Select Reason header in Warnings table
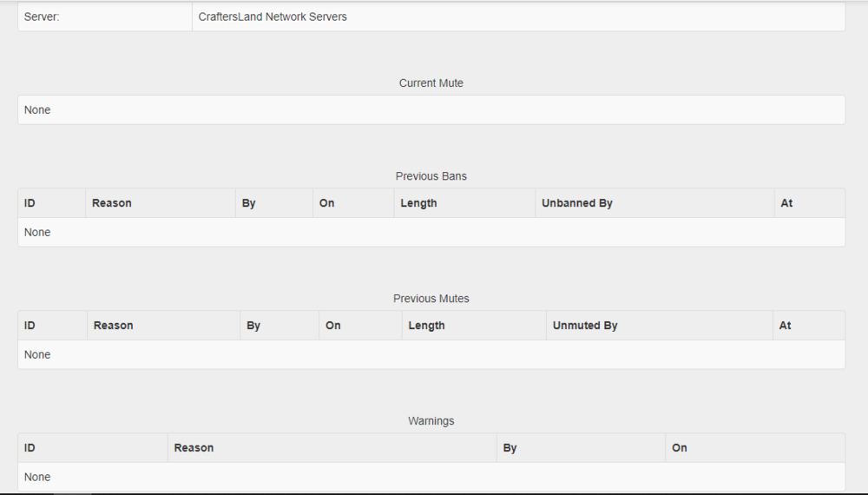The image size is (868, 495). (194, 448)
